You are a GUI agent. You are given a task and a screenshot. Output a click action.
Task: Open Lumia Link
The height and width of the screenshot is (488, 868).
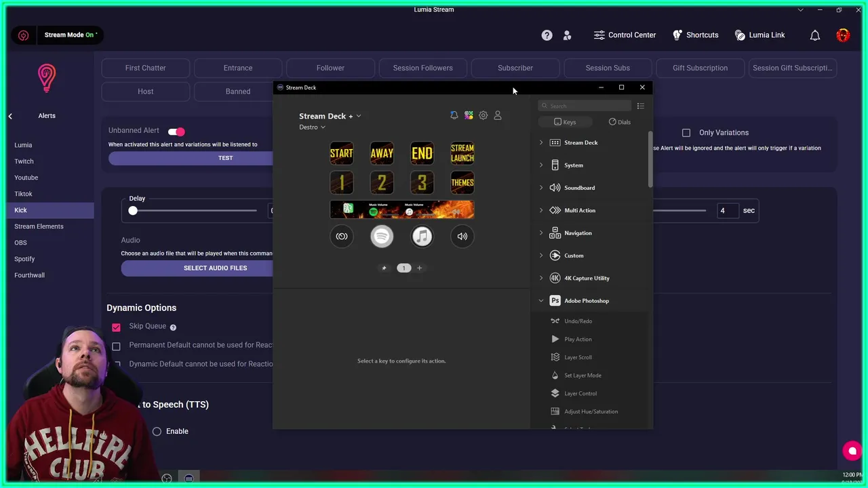click(x=759, y=35)
